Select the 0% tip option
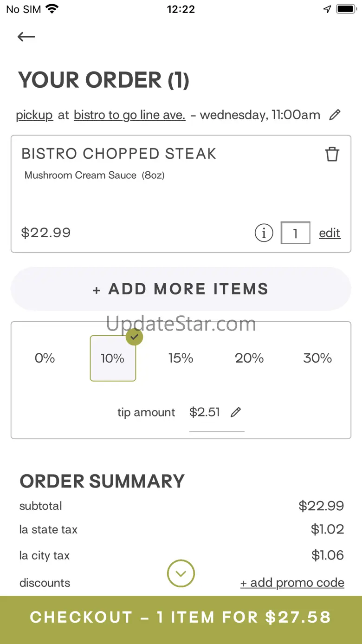The width and height of the screenshot is (362, 644). pos(45,358)
